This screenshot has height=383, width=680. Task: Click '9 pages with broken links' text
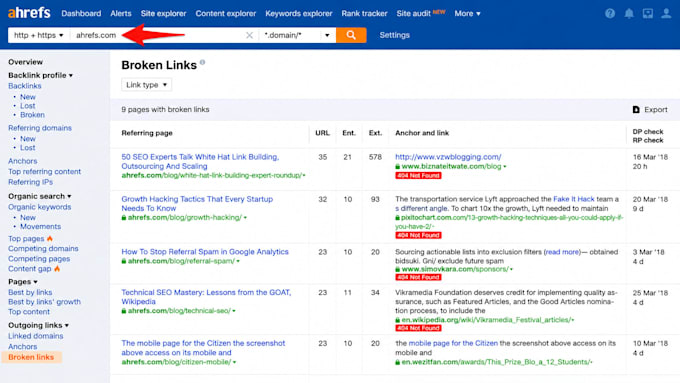point(165,109)
